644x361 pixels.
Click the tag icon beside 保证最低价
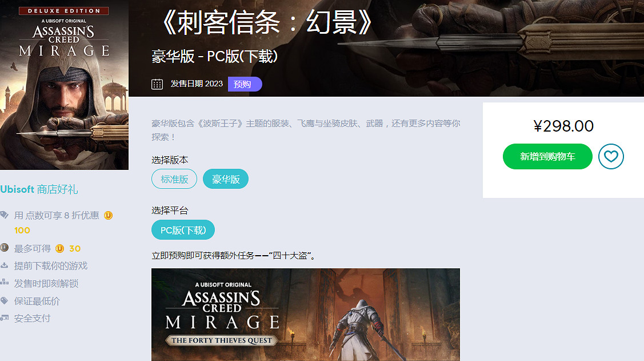pyautogui.click(x=4, y=300)
